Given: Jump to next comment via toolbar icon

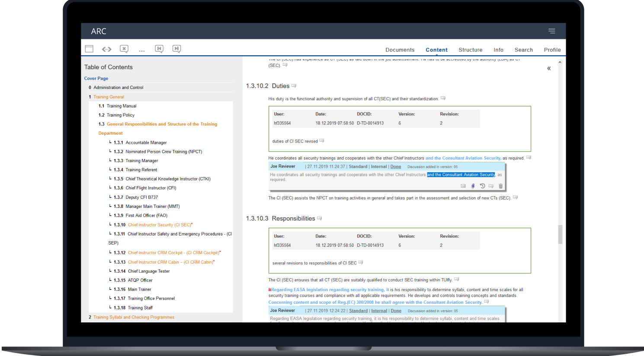Looking at the screenshot, I should pyautogui.click(x=176, y=48).
